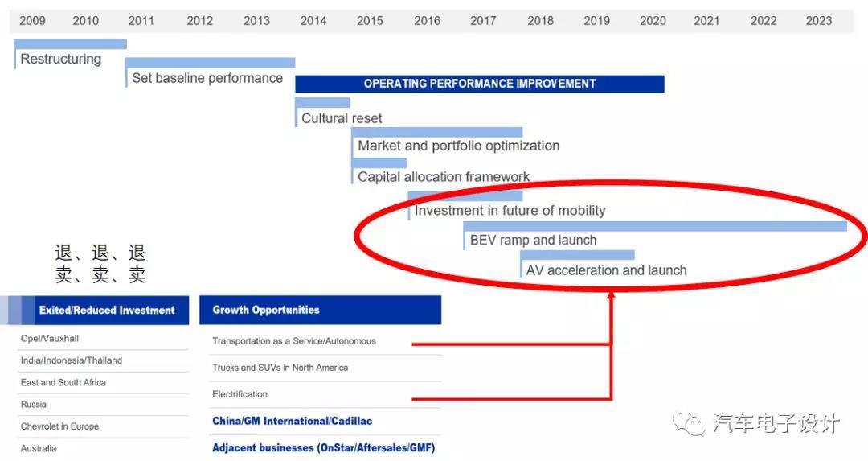The width and height of the screenshot is (868, 461).
Task: Open the Exited/Reduced Investment header
Action: pos(106,311)
